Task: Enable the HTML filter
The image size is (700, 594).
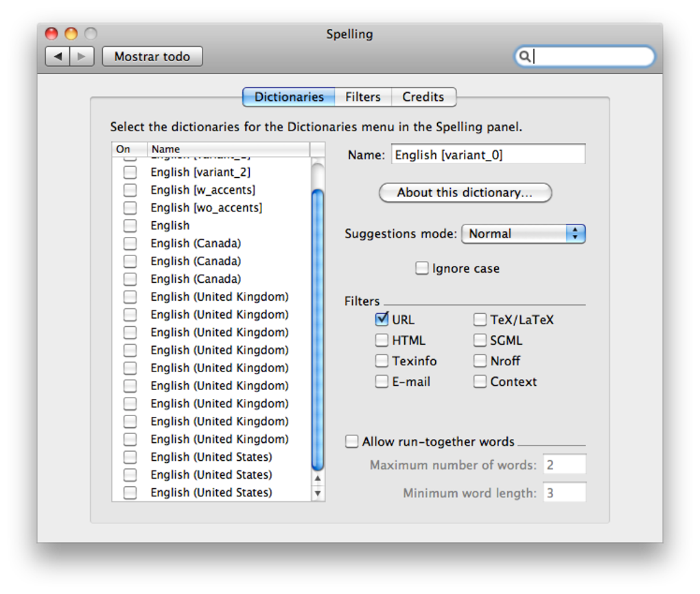Action: (382, 339)
